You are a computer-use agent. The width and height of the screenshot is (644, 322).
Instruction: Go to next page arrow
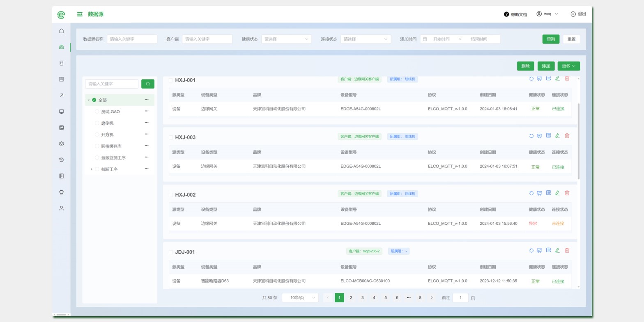[431, 298]
